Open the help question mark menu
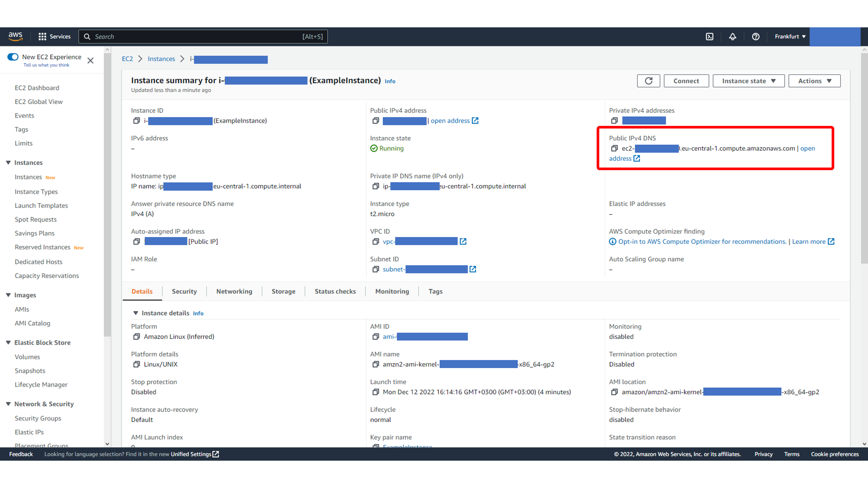Image resolution: width=868 pixels, height=488 pixels. pos(755,36)
